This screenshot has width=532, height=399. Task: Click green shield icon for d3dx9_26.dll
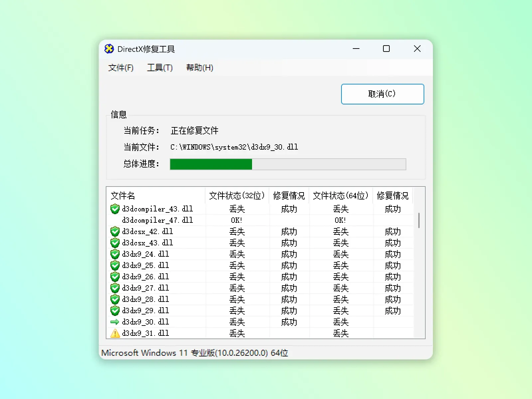point(115,277)
